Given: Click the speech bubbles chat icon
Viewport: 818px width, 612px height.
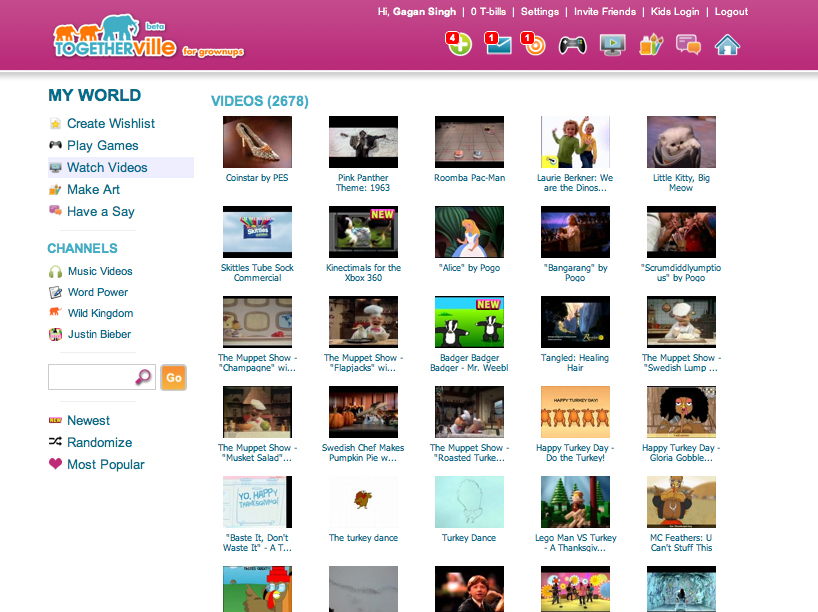Looking at the screenshot, I should point(688,44).
